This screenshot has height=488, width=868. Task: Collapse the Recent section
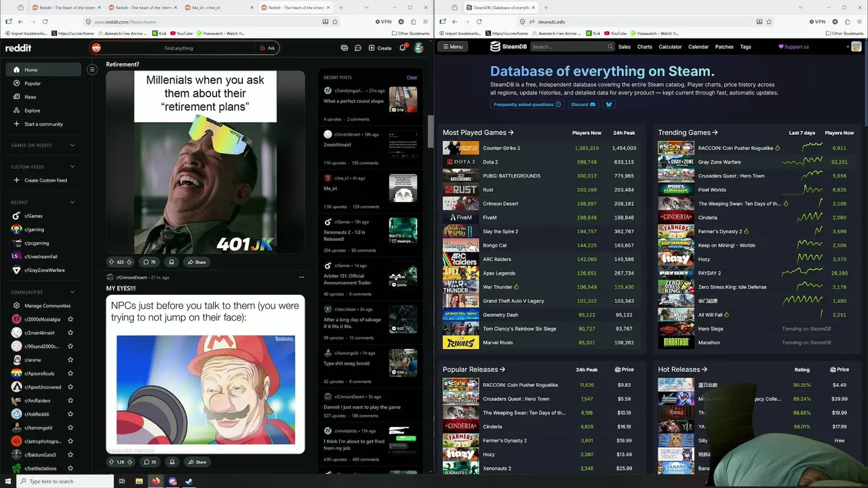click(x=72, y=202)
